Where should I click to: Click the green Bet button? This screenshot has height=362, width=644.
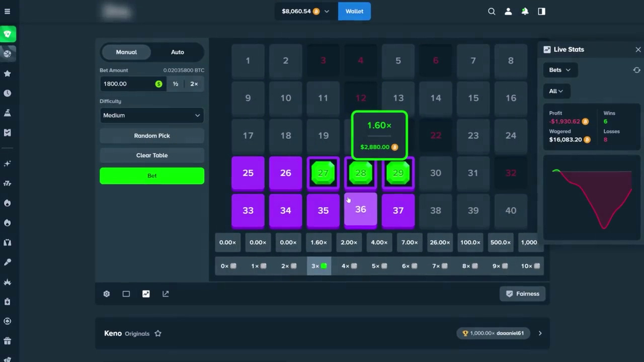pyautogui.click(x=152, y=176)
